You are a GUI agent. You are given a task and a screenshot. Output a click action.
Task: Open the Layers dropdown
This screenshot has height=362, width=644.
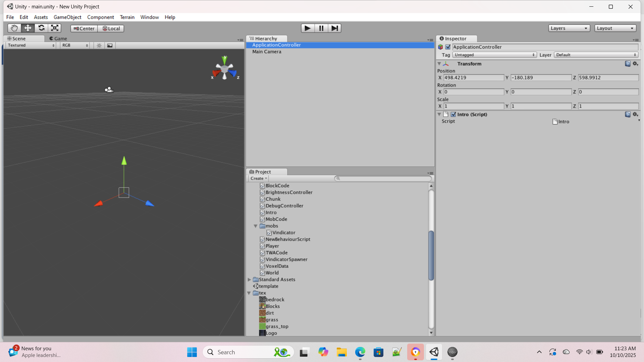(569, 28)
